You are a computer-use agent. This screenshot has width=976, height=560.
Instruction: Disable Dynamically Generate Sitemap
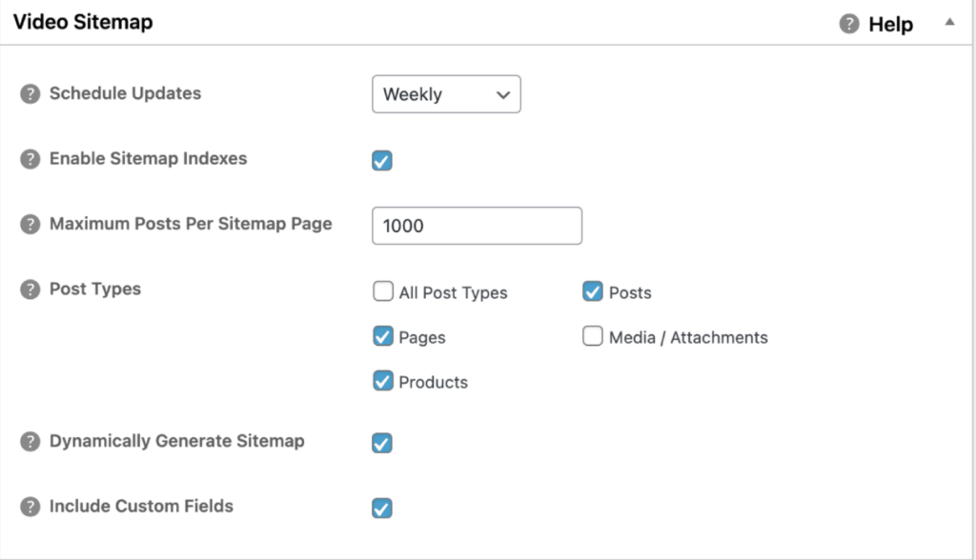[381, 442]
